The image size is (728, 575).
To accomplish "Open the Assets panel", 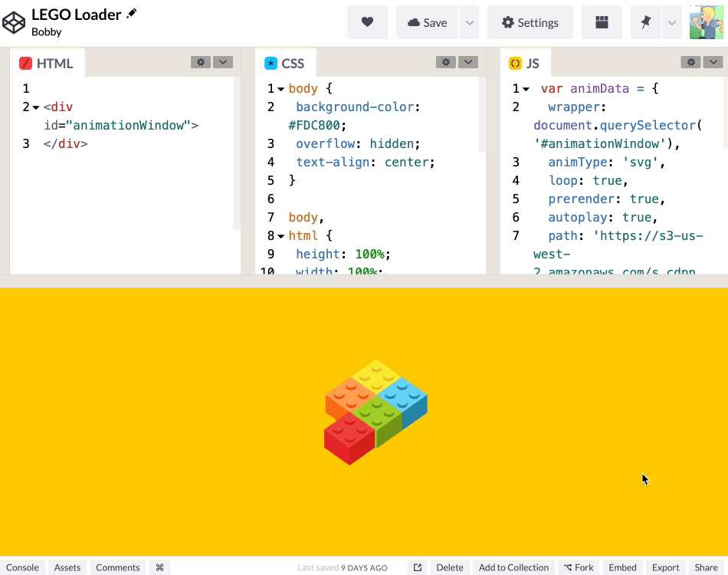I will click(x=67, y=567).
